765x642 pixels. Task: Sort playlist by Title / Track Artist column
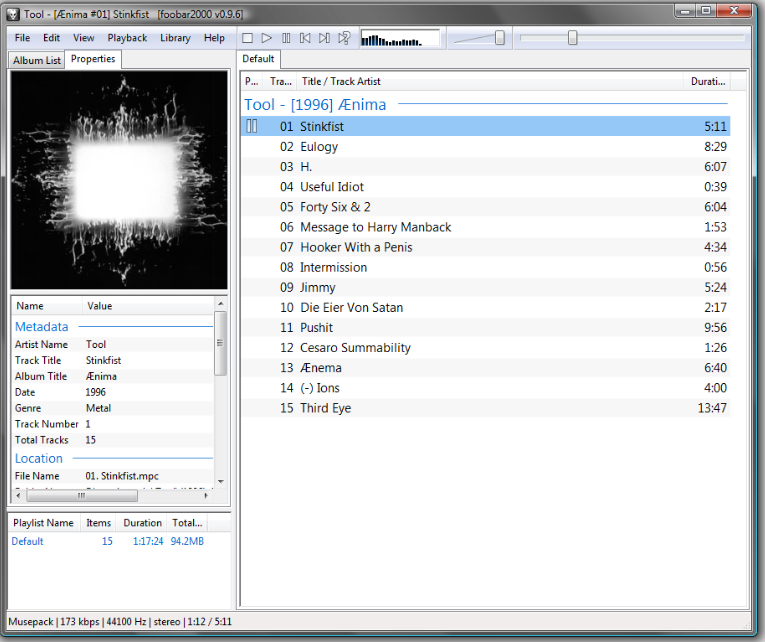pyautogui.click(x=341, y=82)
